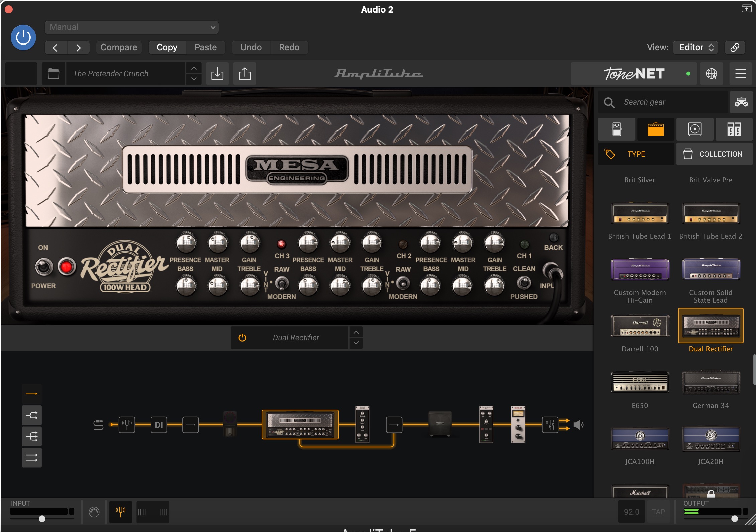Click the TAP tempo button
This screenshot has width=756, height=532.
tap(658, 512)
